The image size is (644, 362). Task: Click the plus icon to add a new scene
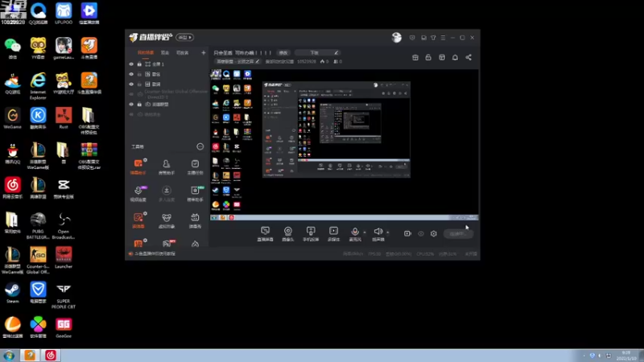204,52
